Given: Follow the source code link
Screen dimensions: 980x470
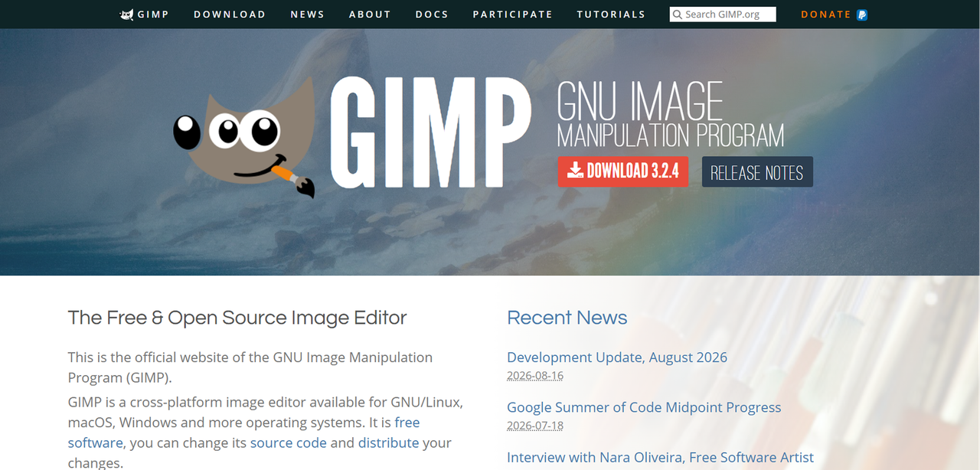Looking at the screenshot, I should coord(289,442).
